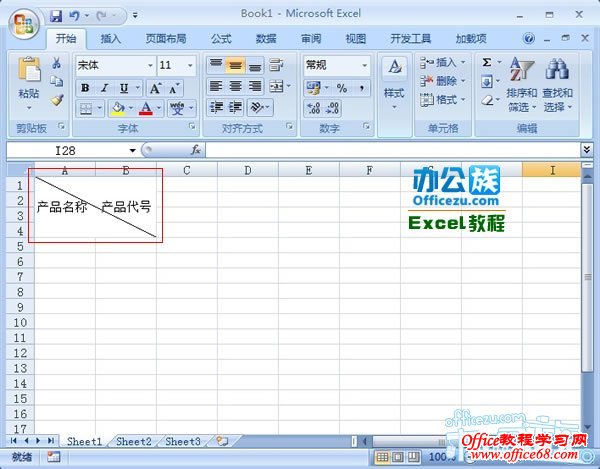Screen dimensions: 600x469
Task: Click the Clear eraser icon
Action: [487, 100]
